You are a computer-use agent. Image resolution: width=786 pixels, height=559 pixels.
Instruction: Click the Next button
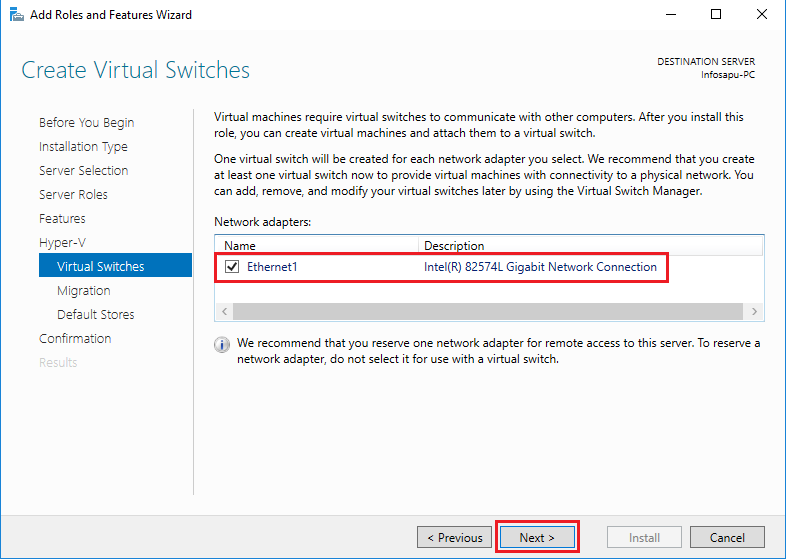click(x=537, y=537)
